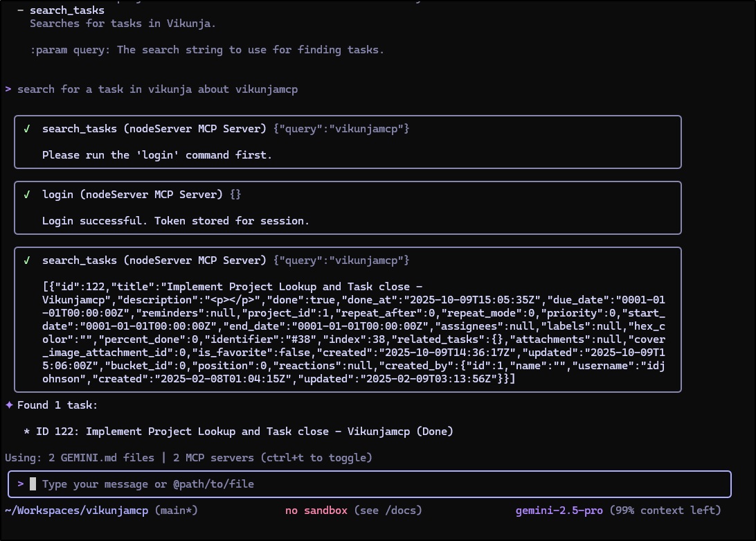This screenshot has height=541, width=756.
Task: Click the checkmark beside the second search_tasks call
Action: click(26, 260)
